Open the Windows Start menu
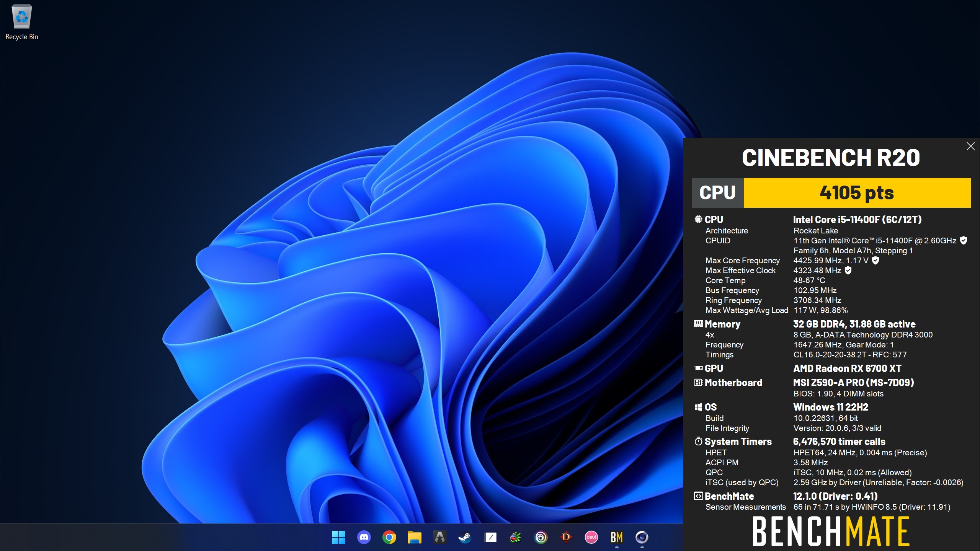 338,537
